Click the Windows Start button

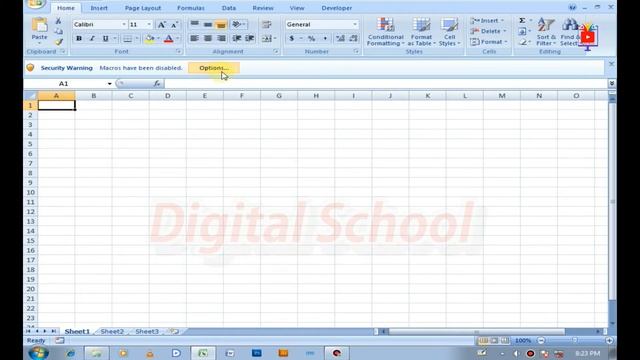[39, 353]
